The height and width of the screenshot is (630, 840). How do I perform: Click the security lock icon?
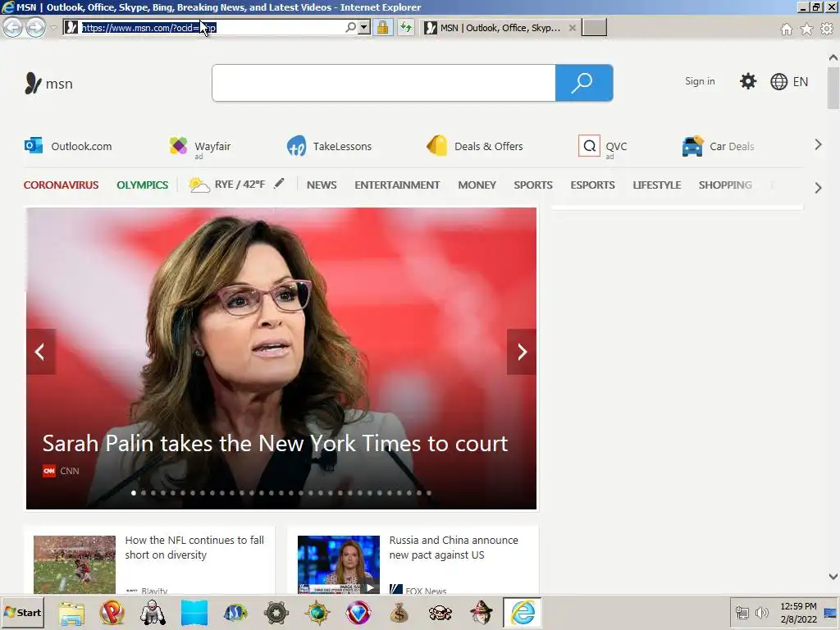tap(382, 27)
